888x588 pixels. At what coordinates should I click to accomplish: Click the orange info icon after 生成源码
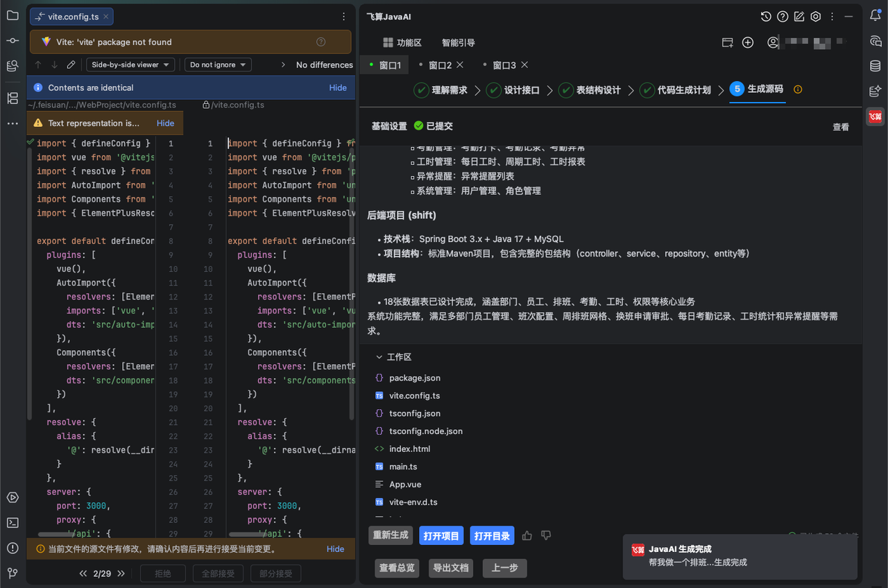(x=798, y=89)
